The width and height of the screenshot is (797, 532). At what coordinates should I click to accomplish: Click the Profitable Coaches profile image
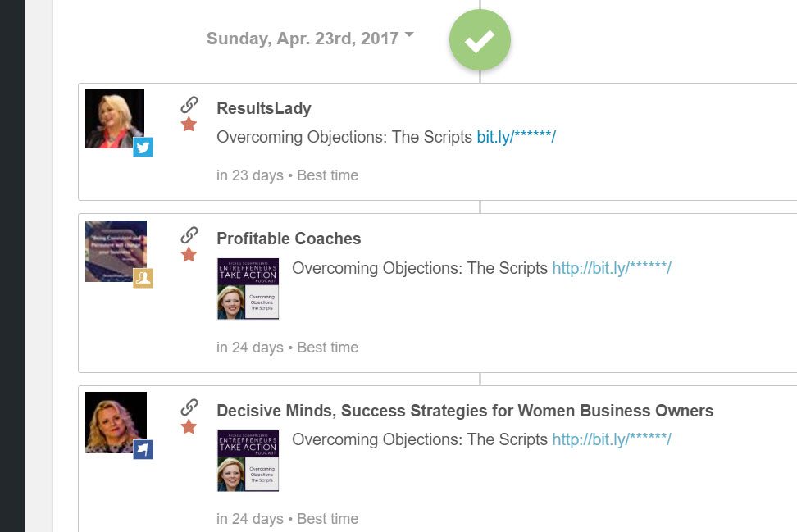tap(116, 251)
